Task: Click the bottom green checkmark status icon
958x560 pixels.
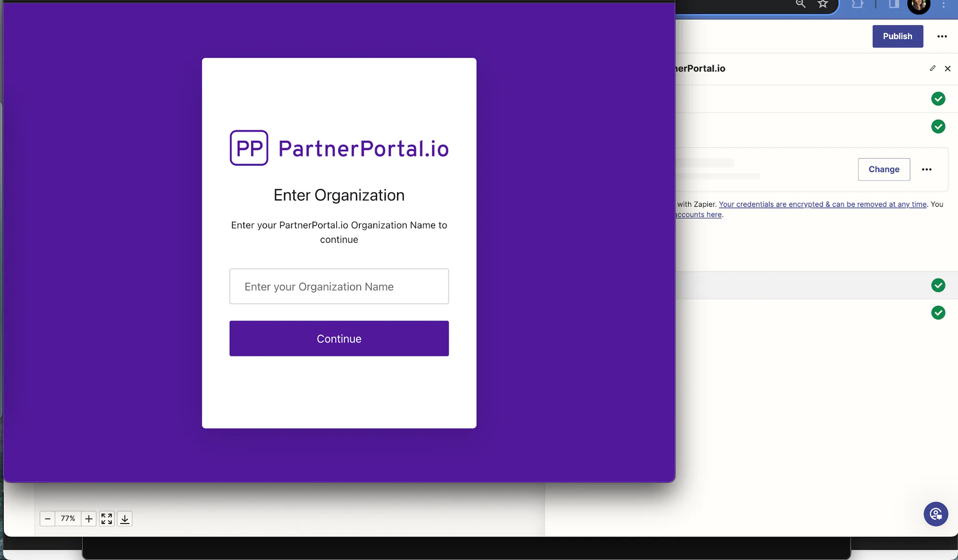Action: (938, 313)
